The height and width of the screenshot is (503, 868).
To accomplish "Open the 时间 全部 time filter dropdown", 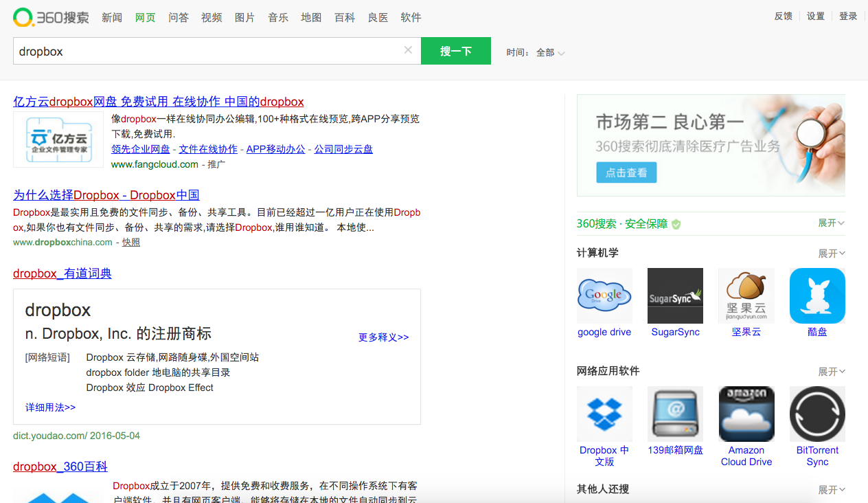I will pyautogui.click(x=550, y=53).
